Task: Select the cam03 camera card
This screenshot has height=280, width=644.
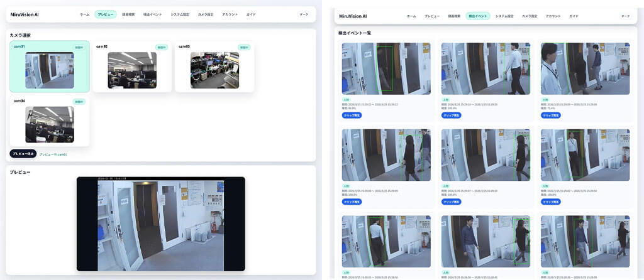Action: [214, 66]
